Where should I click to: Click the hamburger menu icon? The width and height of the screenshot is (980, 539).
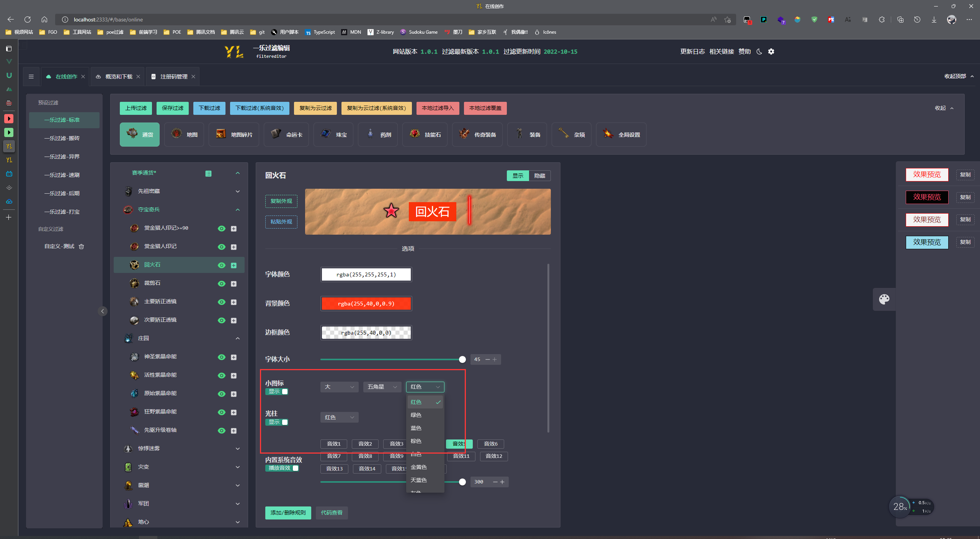(x=31, y=77)
